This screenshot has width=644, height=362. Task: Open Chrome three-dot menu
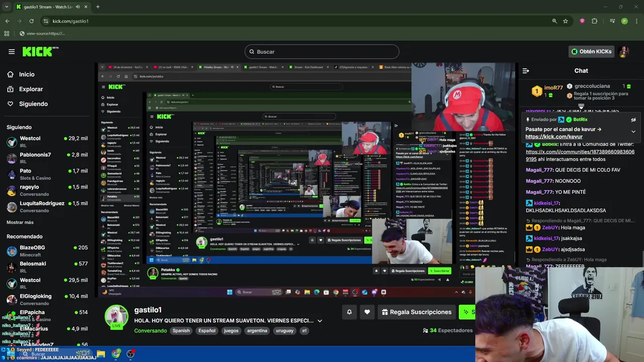point(636,21)
